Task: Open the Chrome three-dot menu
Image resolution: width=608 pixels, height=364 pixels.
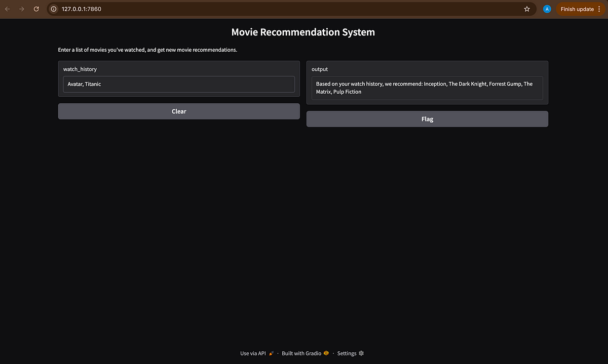Action: (x=599, y=9)
